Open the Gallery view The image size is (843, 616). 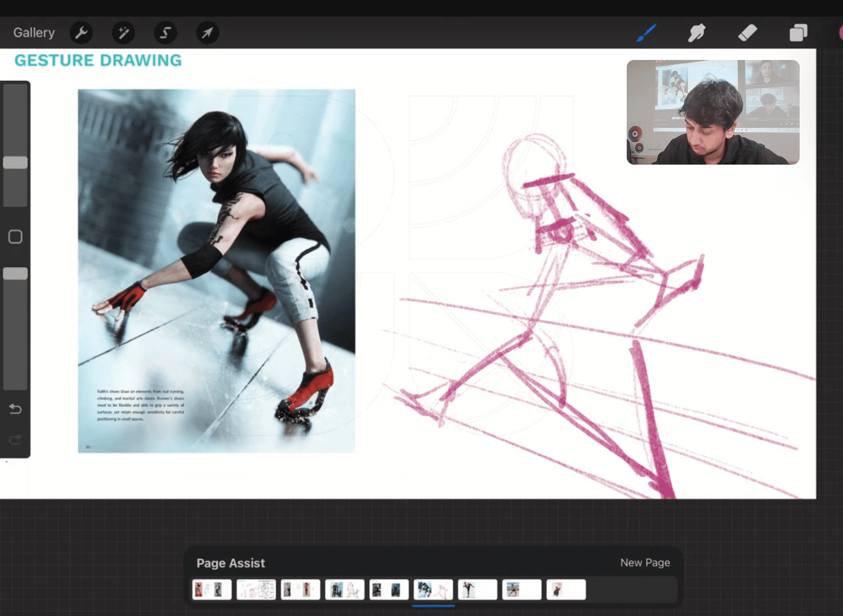(x=34, y=33)
